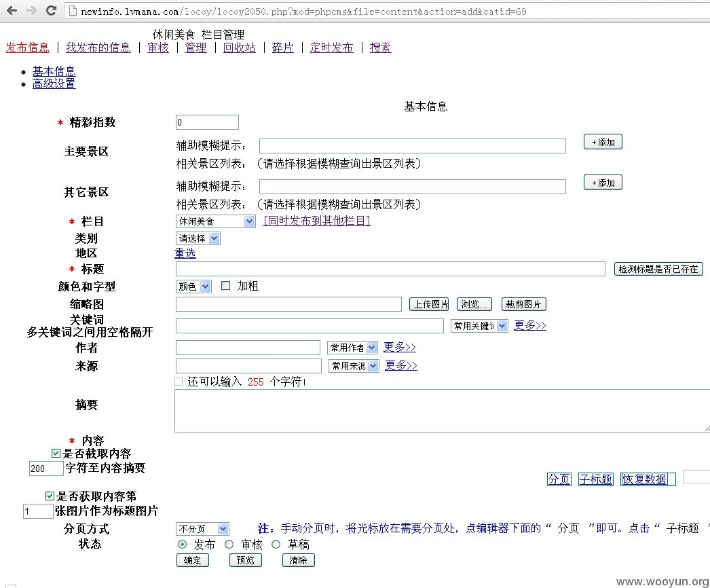This screenshot has height=588, width=710.
Task: Click the 摘要 text area
Action: point(442,410)
